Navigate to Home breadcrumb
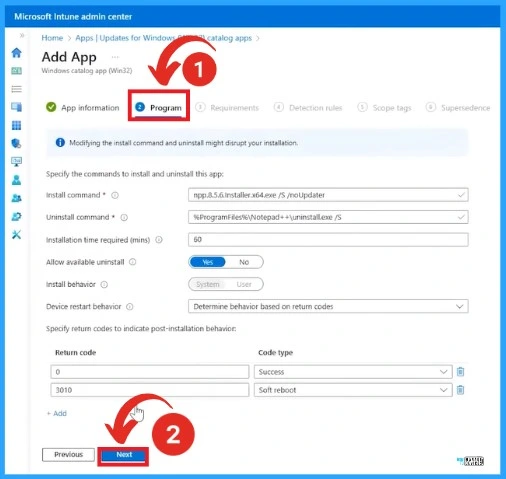 click(52, 38)
